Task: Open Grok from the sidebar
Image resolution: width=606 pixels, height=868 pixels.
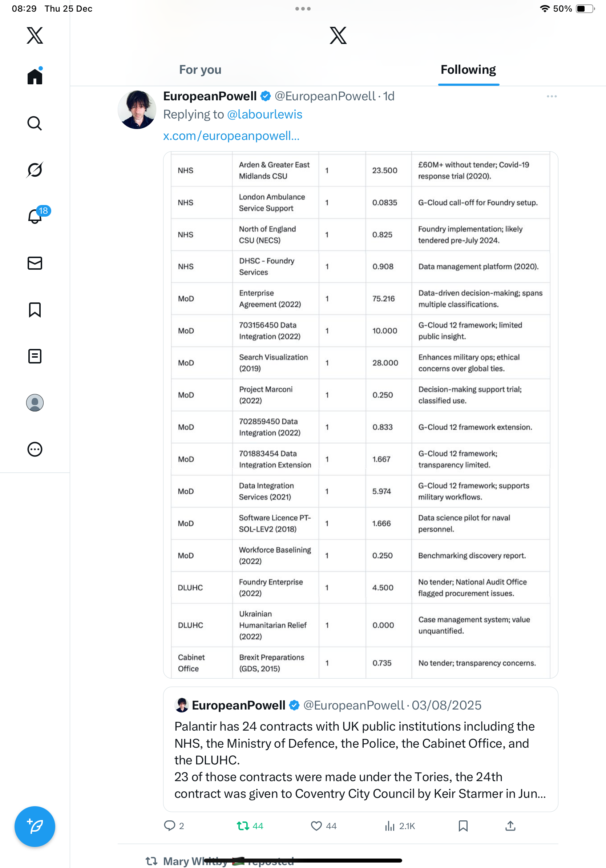Action: tap(35, 170)
